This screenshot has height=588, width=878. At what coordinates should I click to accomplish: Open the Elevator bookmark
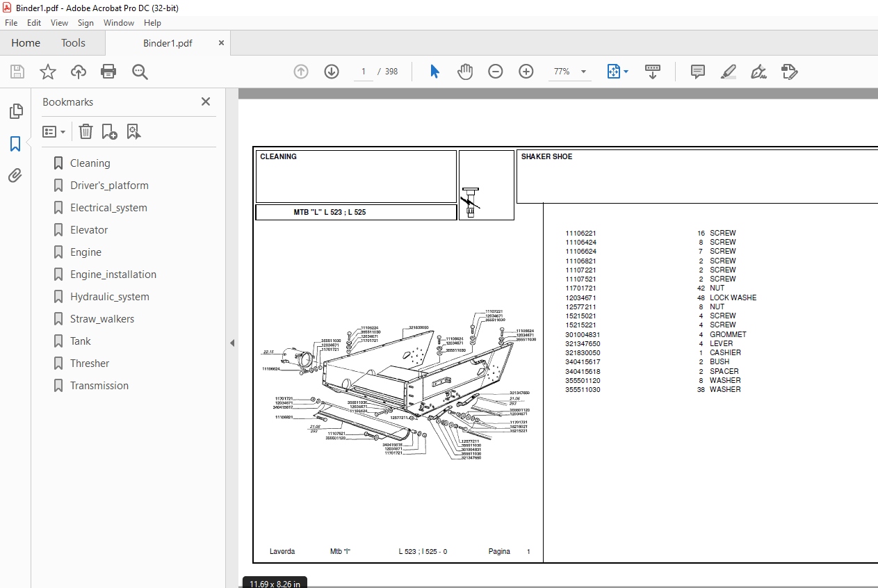pos(89,230)
